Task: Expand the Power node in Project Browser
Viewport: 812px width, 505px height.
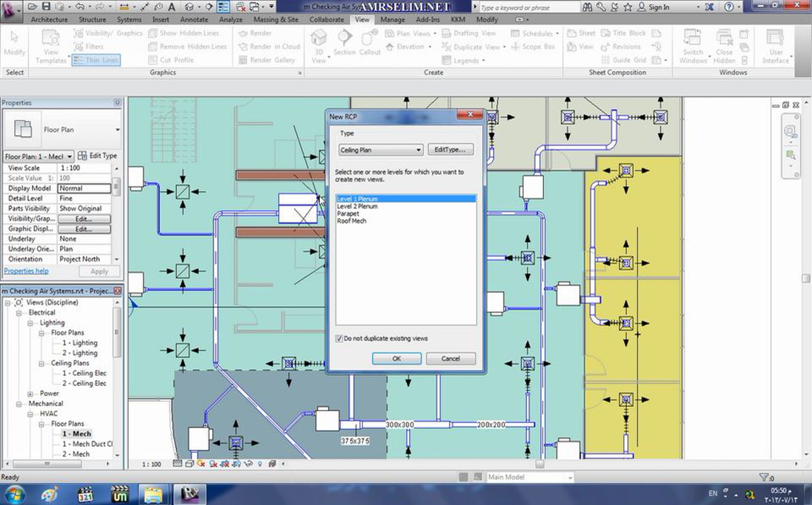Action: 30,394
